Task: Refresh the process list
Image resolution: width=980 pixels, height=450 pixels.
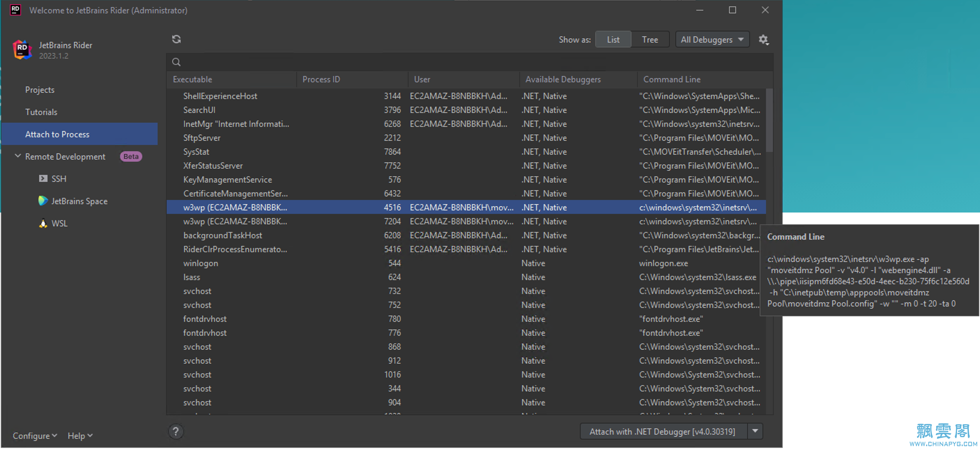Action: [x=176, y=39]
